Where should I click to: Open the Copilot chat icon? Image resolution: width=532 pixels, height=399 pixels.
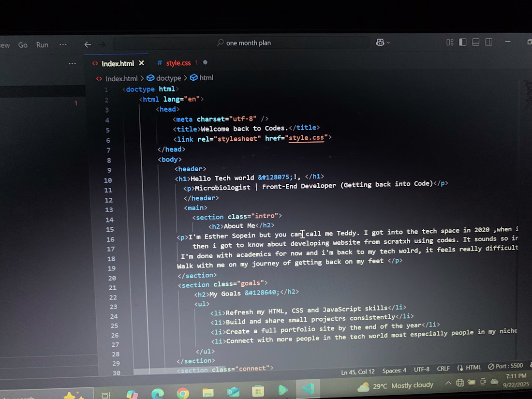pos(380,43)
